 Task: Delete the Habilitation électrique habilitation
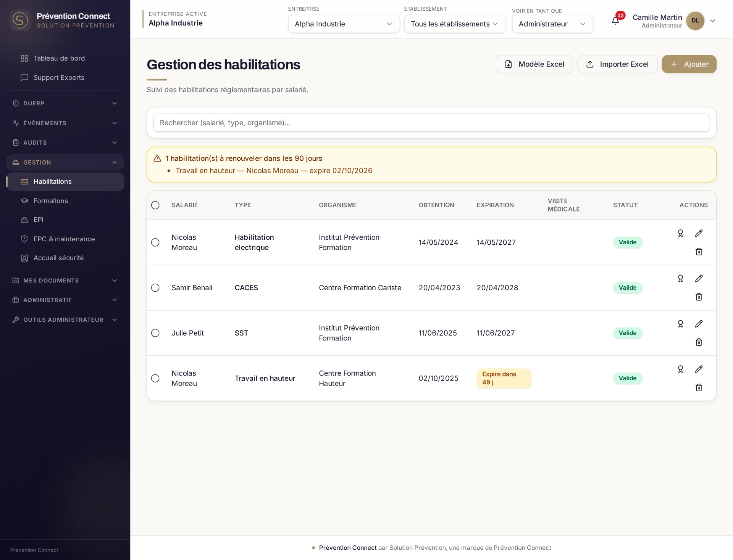pyautogui.click(x=699, y=252)
